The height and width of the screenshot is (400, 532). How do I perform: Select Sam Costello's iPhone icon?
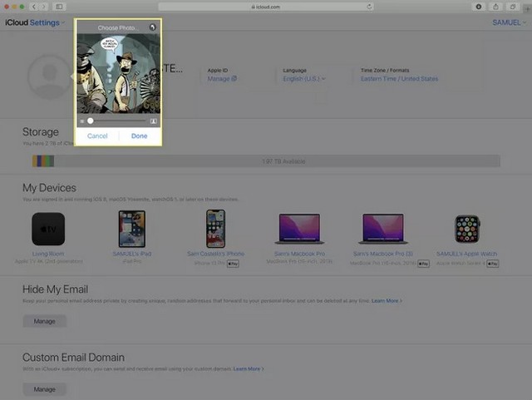[x=216, y=229]
